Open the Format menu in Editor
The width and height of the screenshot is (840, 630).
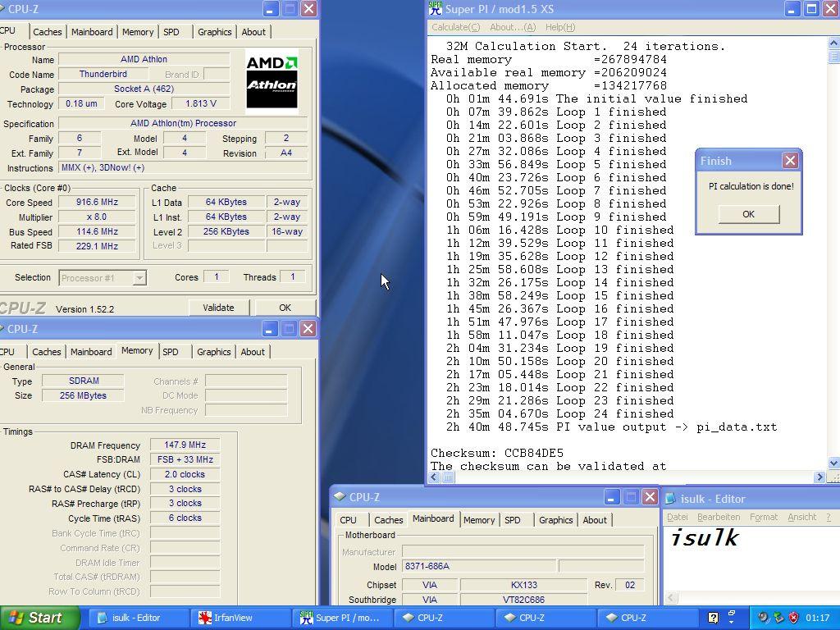764,517
